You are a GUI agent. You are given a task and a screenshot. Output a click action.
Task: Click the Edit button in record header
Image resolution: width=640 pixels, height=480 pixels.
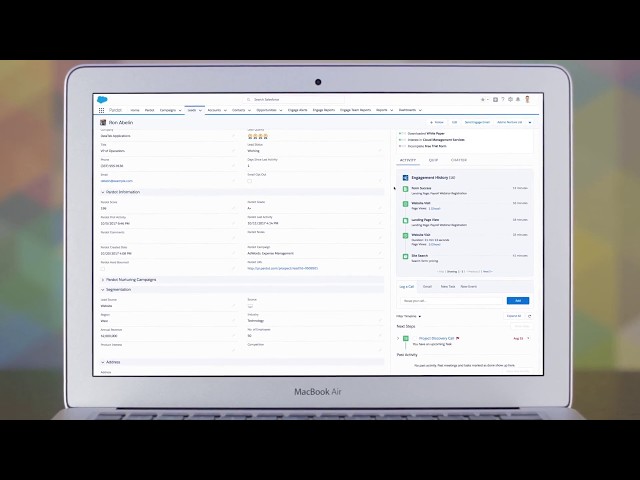[x=454, y=122]
